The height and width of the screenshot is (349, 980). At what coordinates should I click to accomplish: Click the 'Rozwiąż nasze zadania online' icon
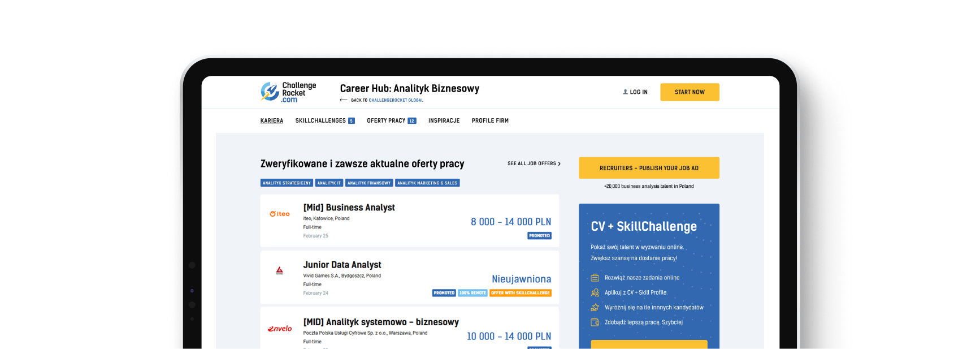point(595,278)
